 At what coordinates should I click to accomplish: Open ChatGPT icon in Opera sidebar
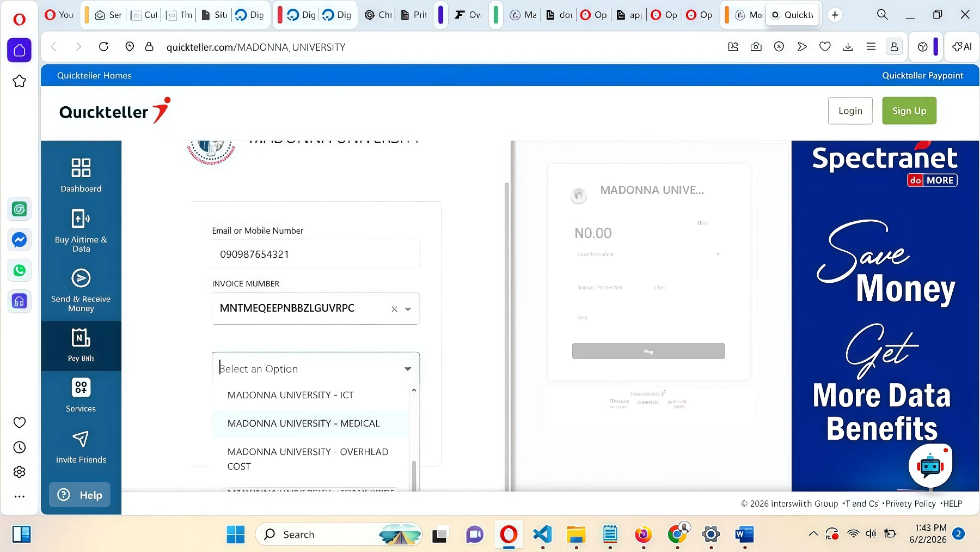[19, 209]
